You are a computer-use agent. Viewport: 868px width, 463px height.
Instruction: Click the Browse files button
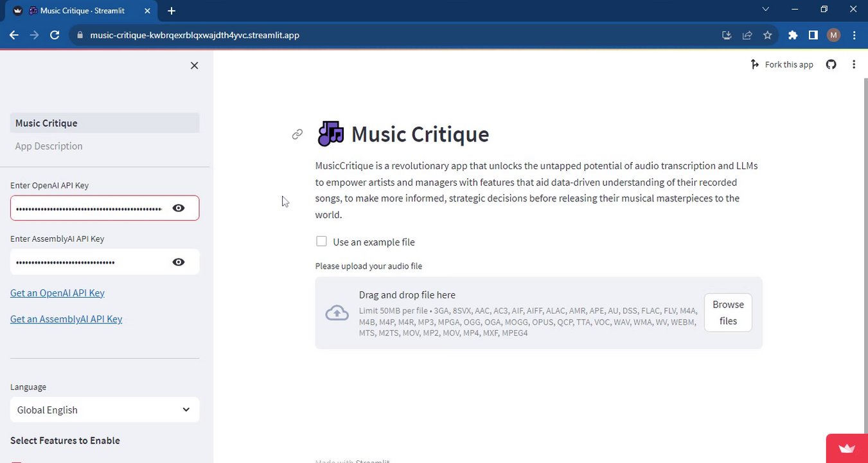click(x=728, y=313)
